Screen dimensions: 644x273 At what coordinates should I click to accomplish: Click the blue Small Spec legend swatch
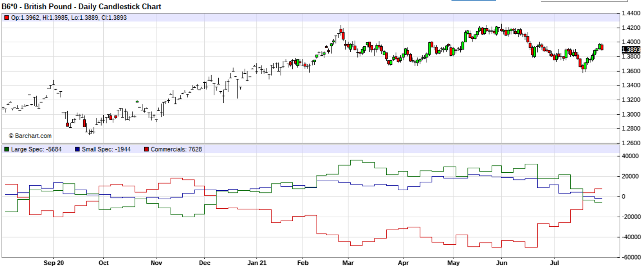point(78,149)
